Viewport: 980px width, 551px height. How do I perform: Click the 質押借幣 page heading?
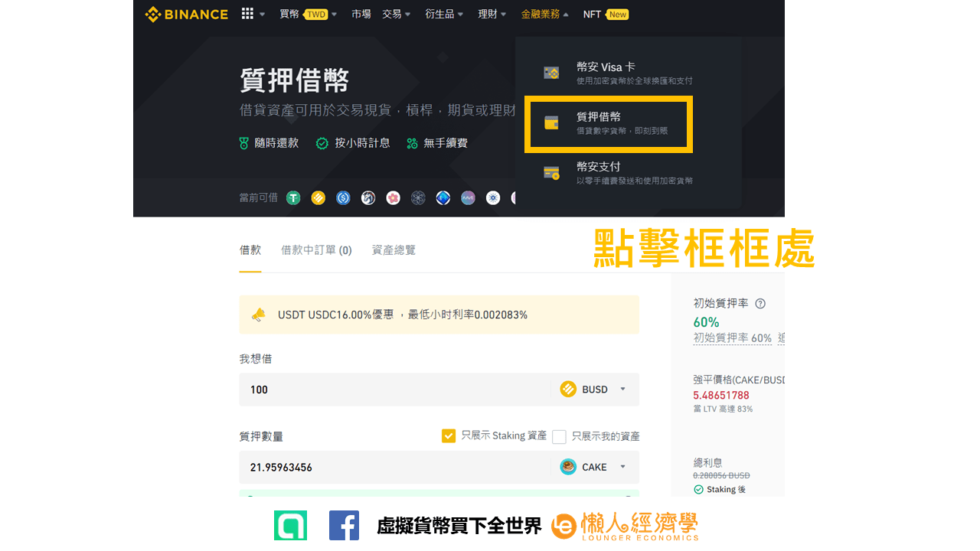tap(294, 80)
